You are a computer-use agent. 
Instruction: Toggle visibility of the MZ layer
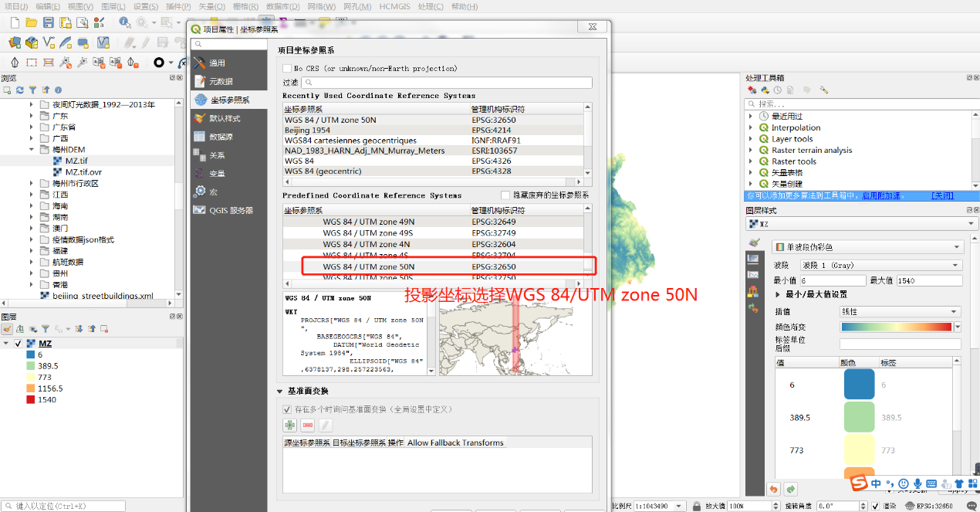point(18,344)
